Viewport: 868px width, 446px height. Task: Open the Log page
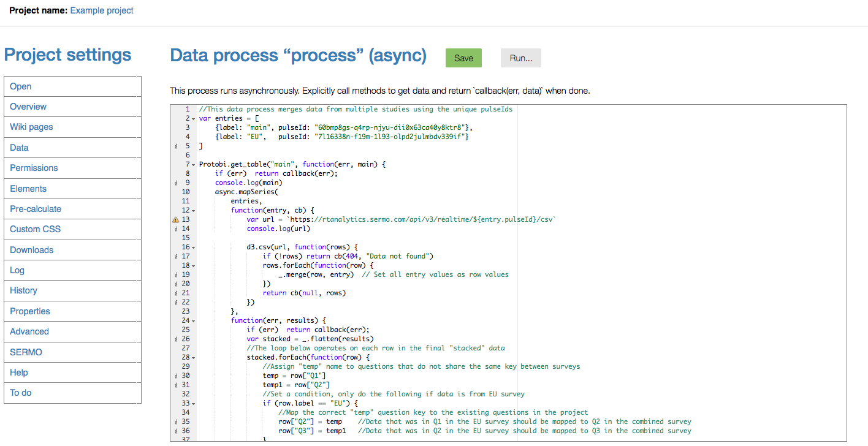click(x=72, y=270)
